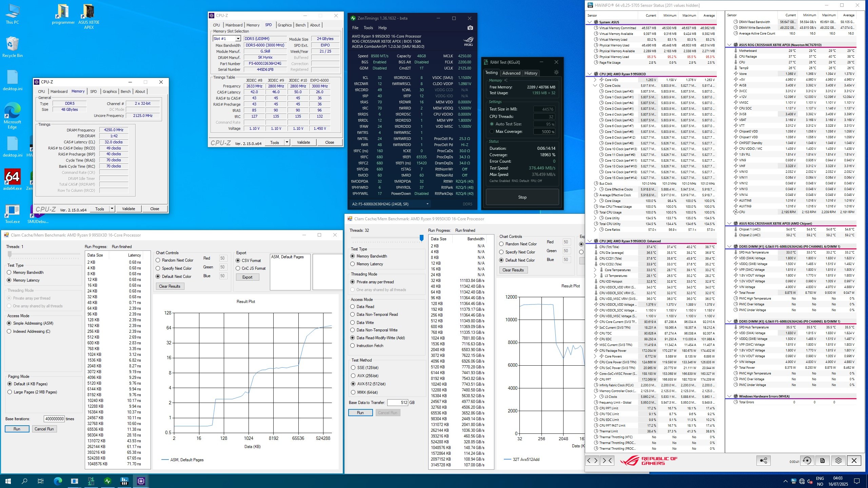The width and height of the screenshot is (868, 488).
Task: Click Export in the Clam benchmark
Action: (247, 277)
